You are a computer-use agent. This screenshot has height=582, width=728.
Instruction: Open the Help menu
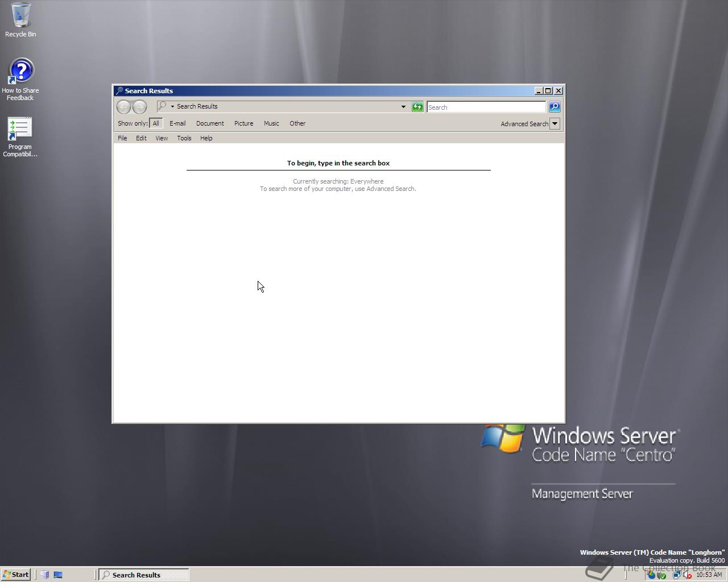click(x=206, y=138)
